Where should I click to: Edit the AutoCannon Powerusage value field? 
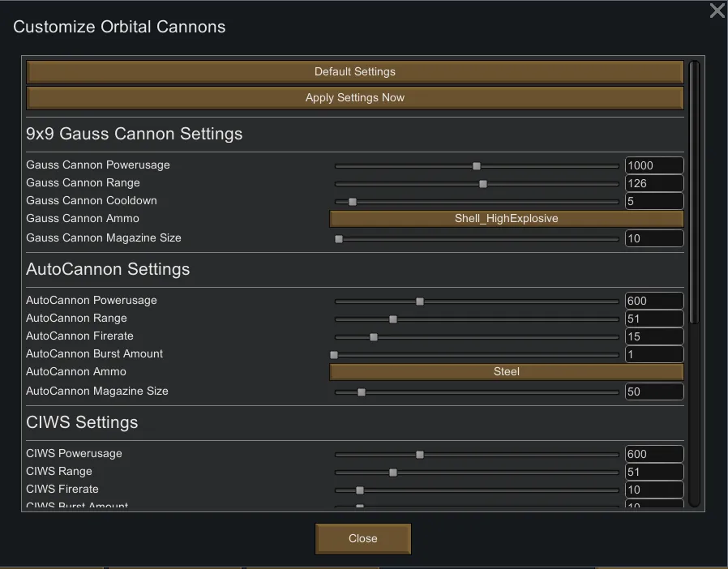point(653,301)
